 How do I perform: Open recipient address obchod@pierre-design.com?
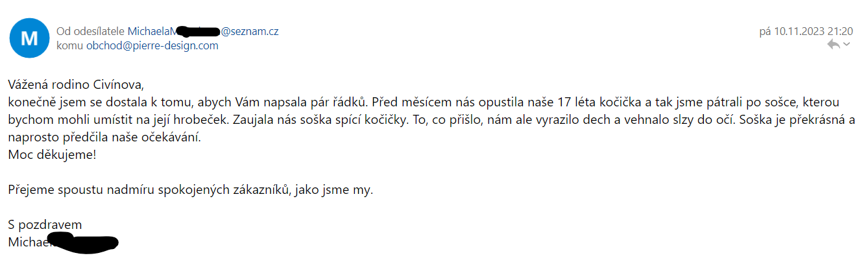152,45
